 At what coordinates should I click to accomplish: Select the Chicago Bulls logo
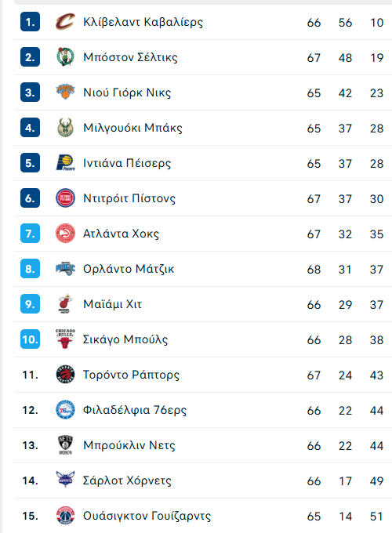[65, 339]
